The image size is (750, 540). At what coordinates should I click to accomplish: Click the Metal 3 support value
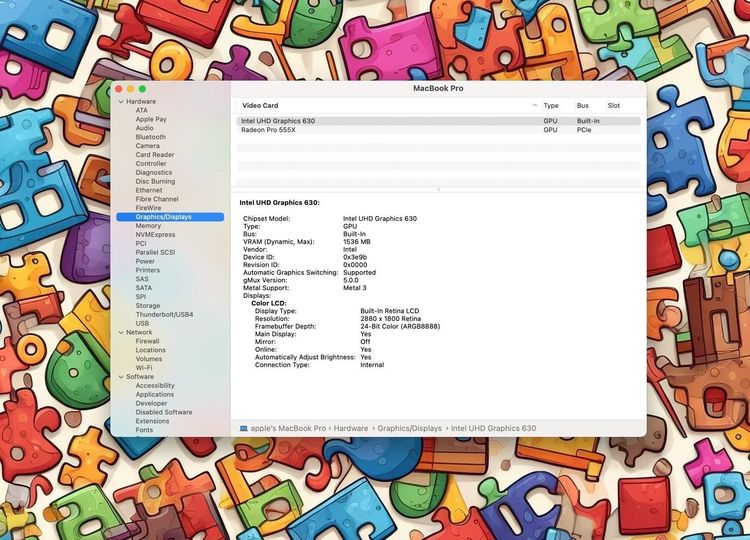coord(355,288)
